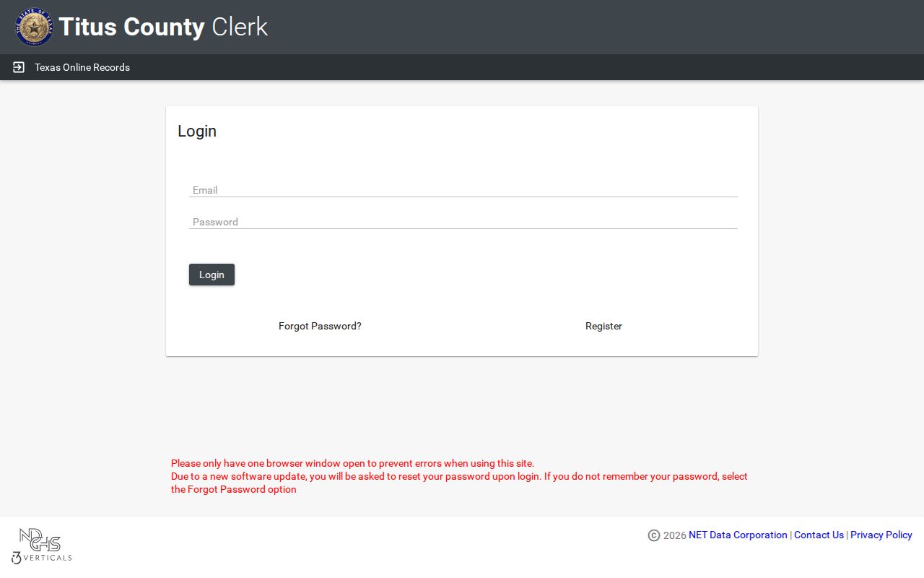The image size is (924, 578).
Task: Open the Privacy Policy footer link
Action: (x=881, y=535)
